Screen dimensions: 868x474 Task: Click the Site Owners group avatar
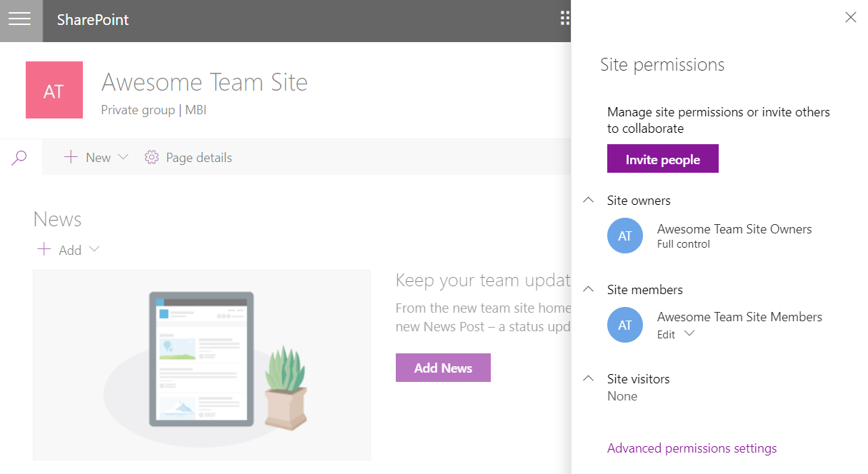(625, 236)
